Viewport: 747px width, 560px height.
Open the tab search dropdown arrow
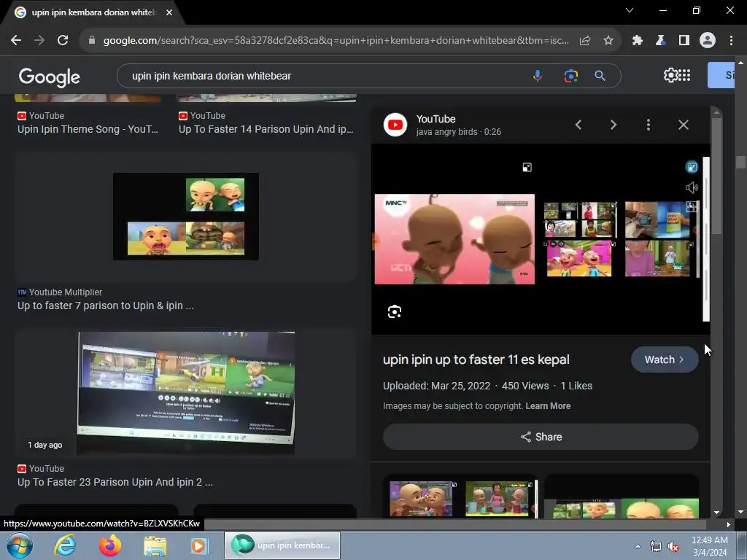630,10
